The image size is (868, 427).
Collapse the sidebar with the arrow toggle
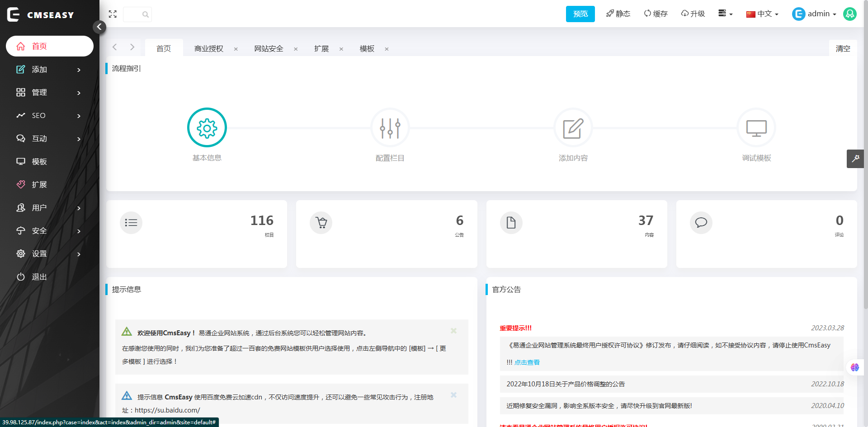99,27
